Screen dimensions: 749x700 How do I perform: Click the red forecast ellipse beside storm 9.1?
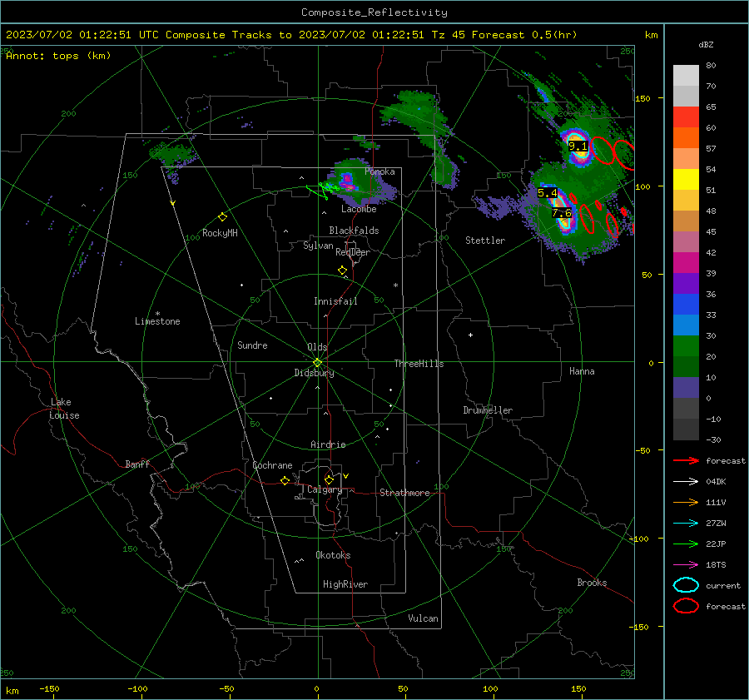(x=603, y=151)
